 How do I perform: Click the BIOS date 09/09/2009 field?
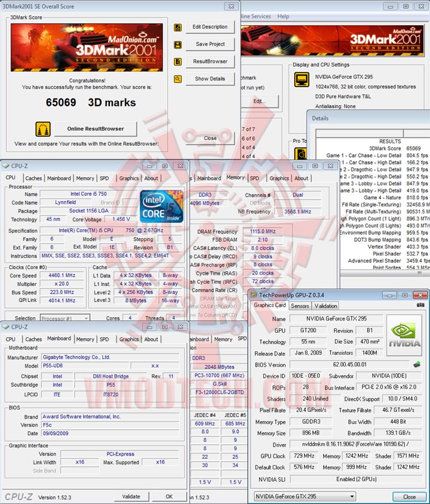coord(110,434)
